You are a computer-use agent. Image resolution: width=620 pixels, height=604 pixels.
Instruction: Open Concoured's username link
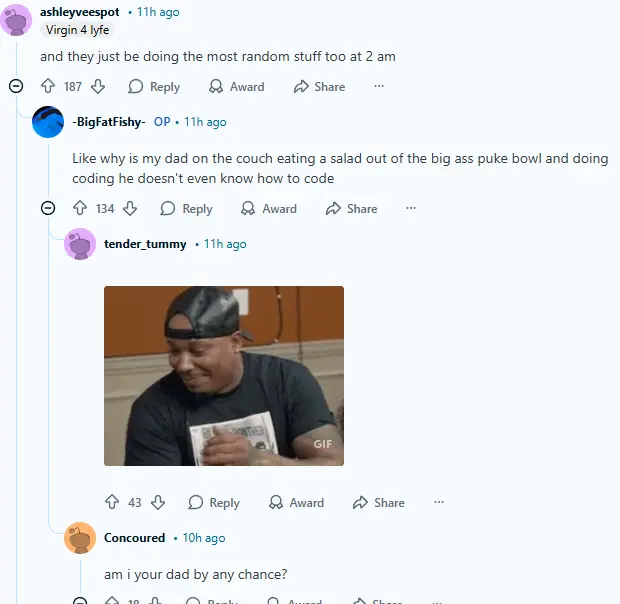pyautogui.click(x=134, y=538)
